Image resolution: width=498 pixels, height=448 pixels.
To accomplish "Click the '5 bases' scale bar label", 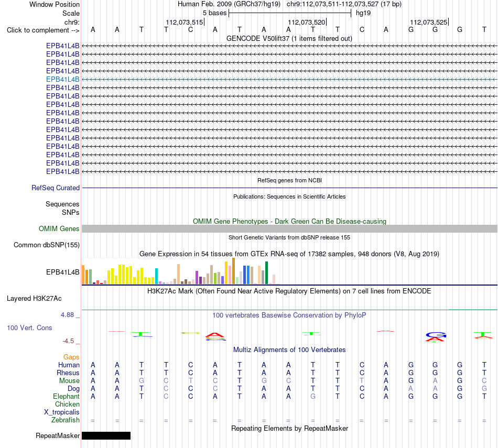I will click(215, 13).
